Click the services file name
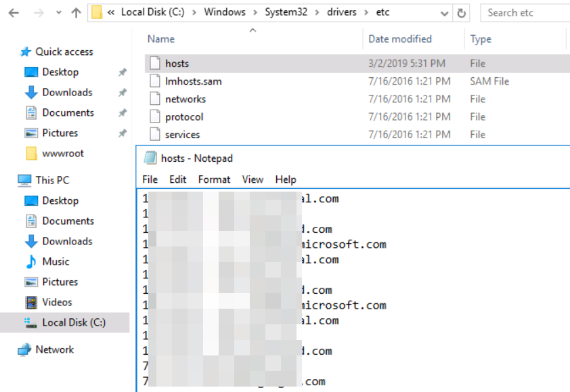This screenshot has height=392, width=570. (183, 135)
